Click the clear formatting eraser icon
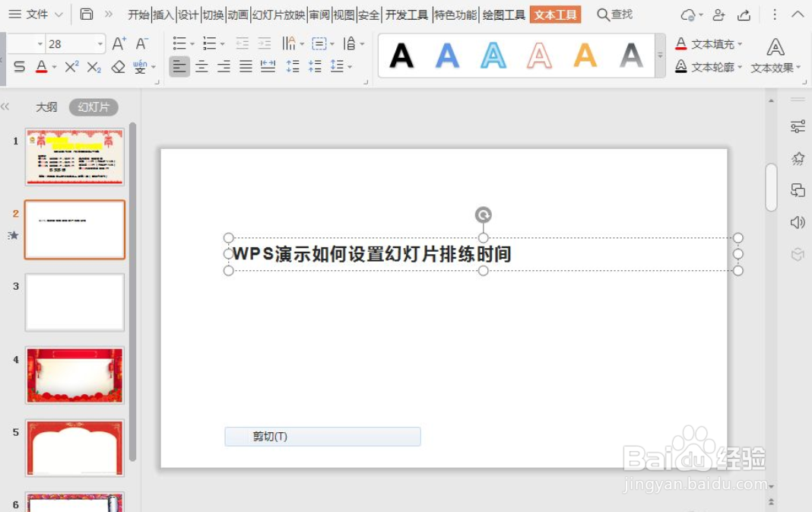812x512 pixels. (x=118, y=68)
